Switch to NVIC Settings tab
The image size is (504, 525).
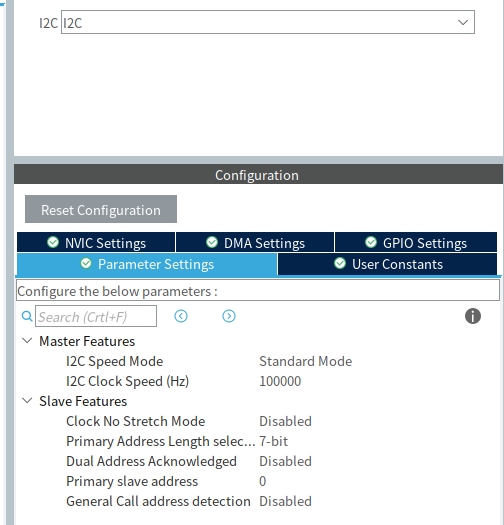click(x=96, y=242)
